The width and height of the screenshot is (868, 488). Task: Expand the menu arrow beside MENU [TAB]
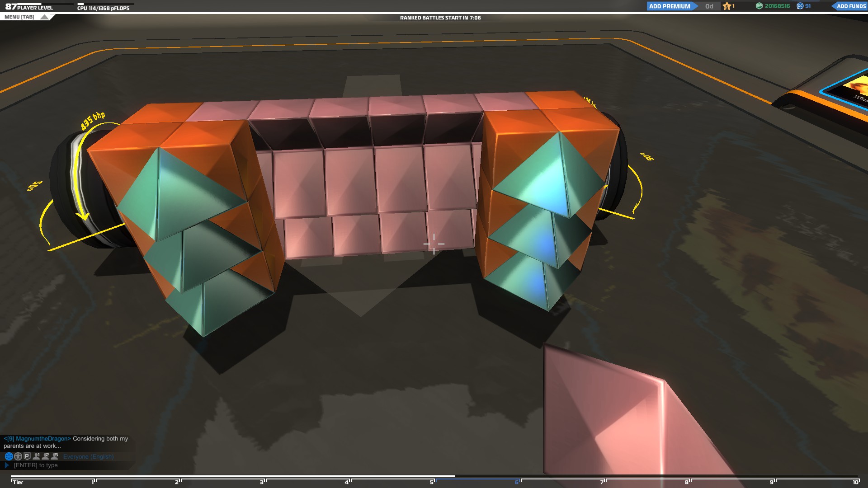[44, 17]
